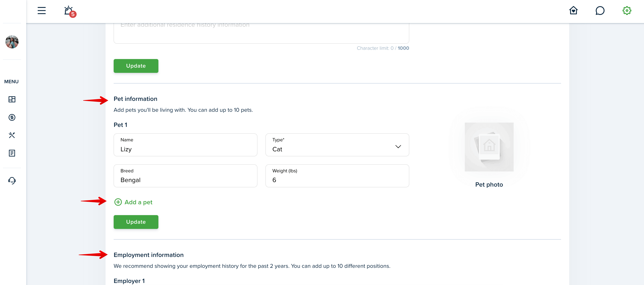
Task: Click the house with heart icon
Action: [573, 10]
